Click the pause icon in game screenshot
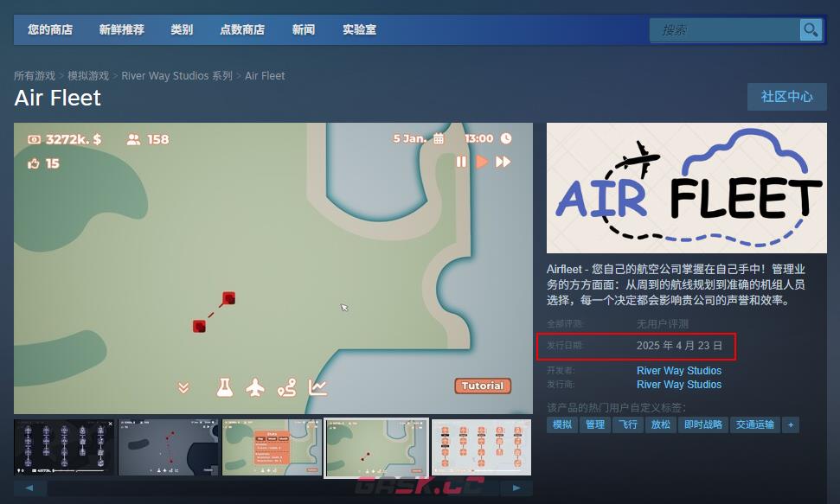The image size is (840, 504). [x=461, y=162]
